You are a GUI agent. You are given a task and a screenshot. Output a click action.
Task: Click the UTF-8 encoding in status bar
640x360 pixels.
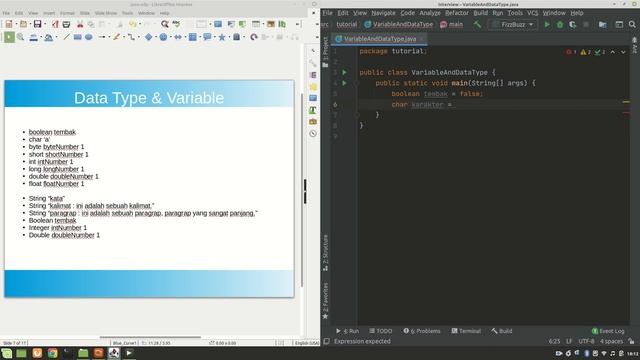(586, 341)
